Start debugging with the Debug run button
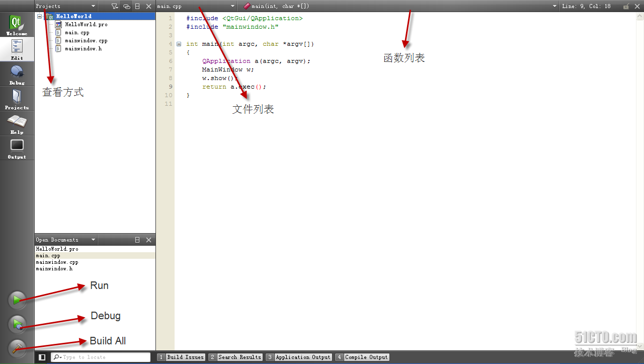 coord(17,324)
